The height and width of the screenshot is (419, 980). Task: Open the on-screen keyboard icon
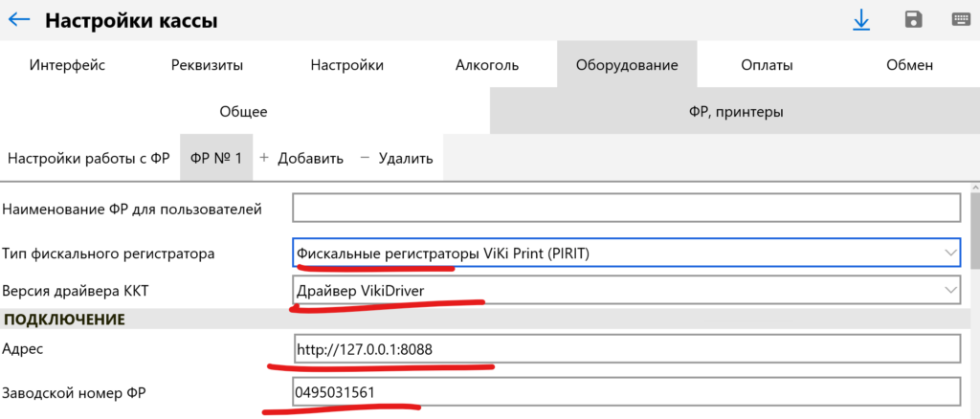coord(962,20)
